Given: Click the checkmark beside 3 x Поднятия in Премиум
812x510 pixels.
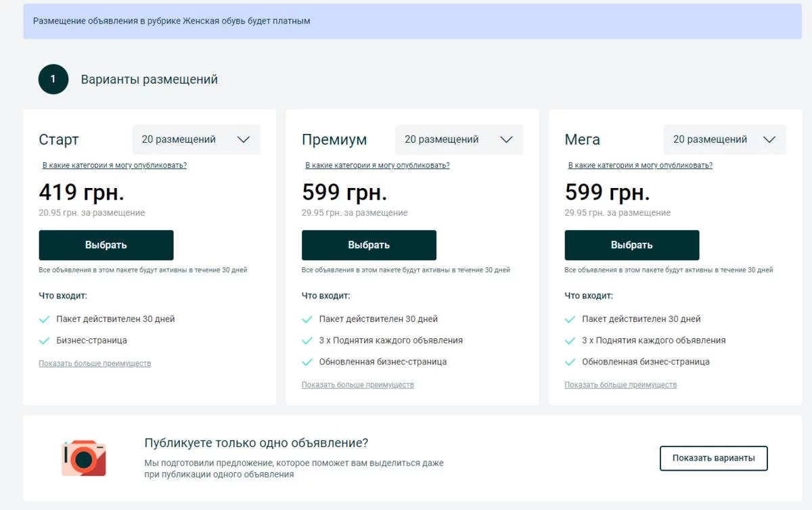Looking at the screenshot, I should click(307, 340).
